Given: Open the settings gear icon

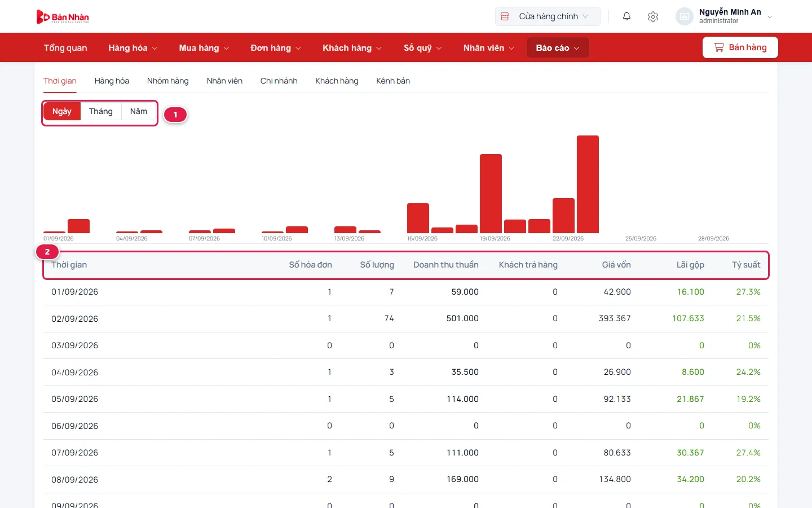Looking at the screenshot, I should tap(653, 17).
